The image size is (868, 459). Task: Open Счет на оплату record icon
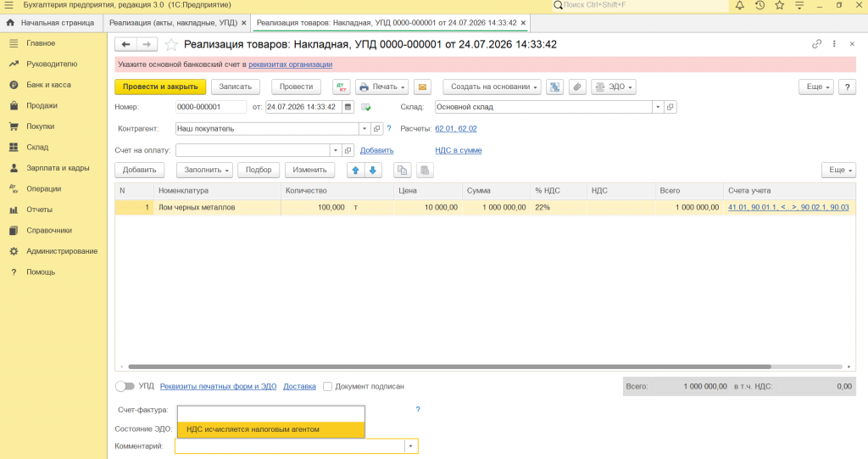[348, 150]
